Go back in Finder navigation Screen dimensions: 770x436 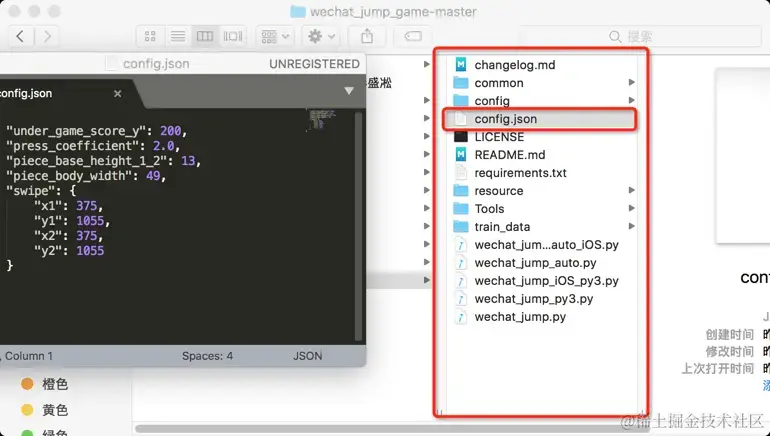coord(21,36)
